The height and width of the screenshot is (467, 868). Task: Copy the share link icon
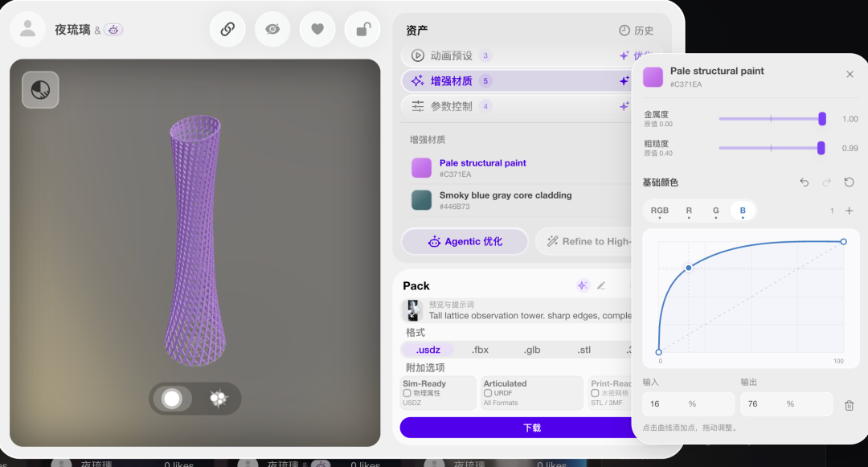[227, 29]
